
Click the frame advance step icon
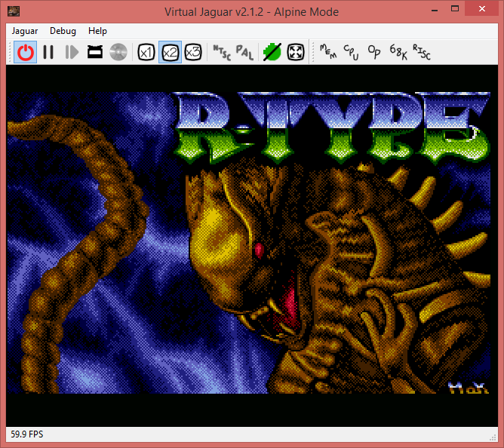point(72,52)
